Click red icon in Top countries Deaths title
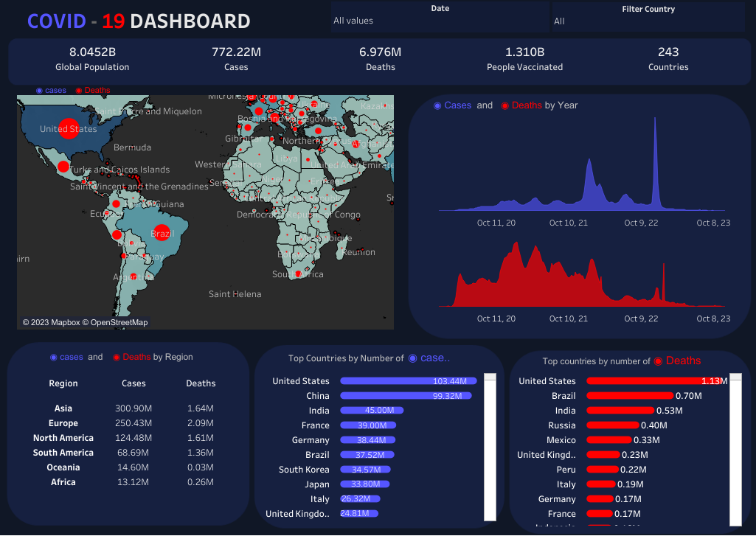 coord(658,361)
